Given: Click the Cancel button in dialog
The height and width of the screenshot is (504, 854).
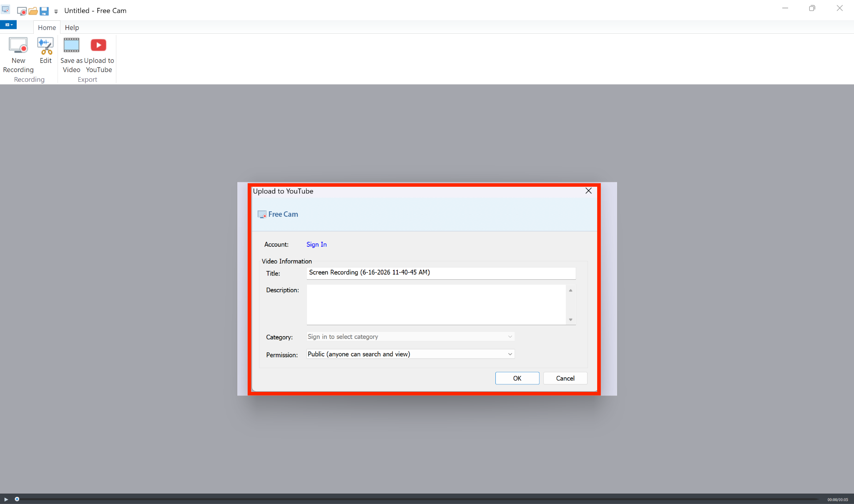Looking at the screenshot, I should pyautogui.click(x=565, y=378).
